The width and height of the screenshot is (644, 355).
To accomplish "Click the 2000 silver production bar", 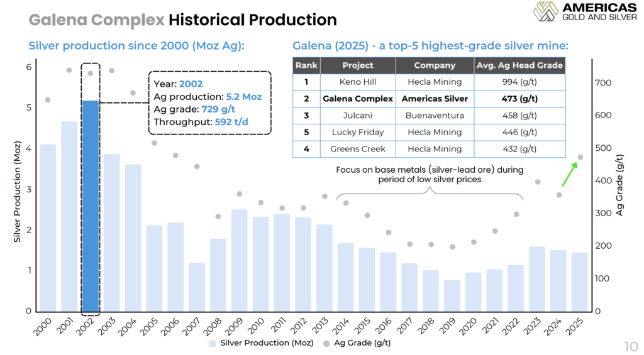I will click(x=48, y=228).
